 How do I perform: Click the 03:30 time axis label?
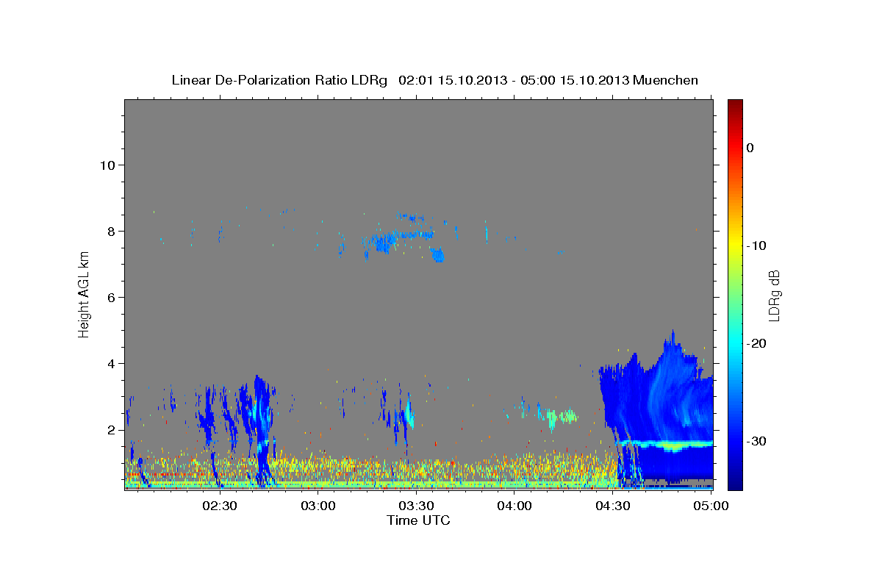coord(416,506)
